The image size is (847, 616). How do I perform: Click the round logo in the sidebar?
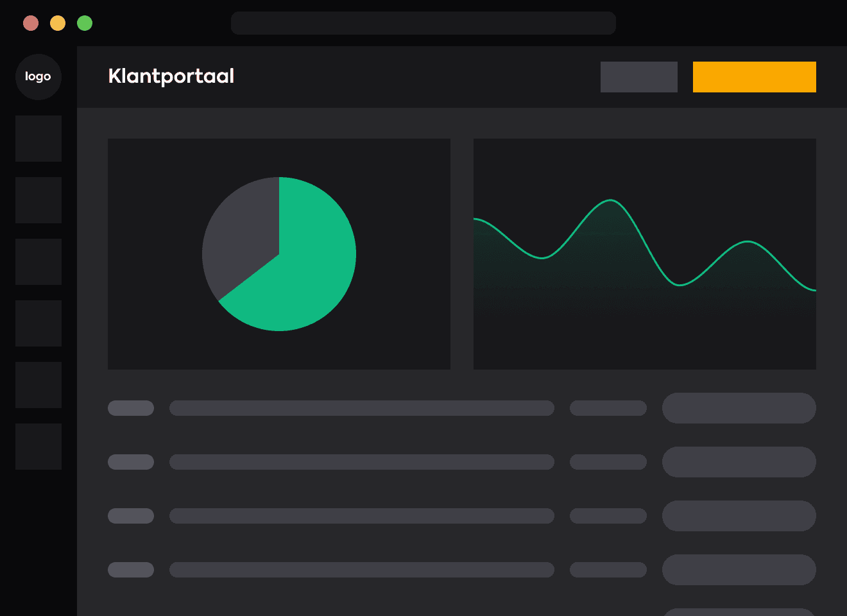point(38,77)
